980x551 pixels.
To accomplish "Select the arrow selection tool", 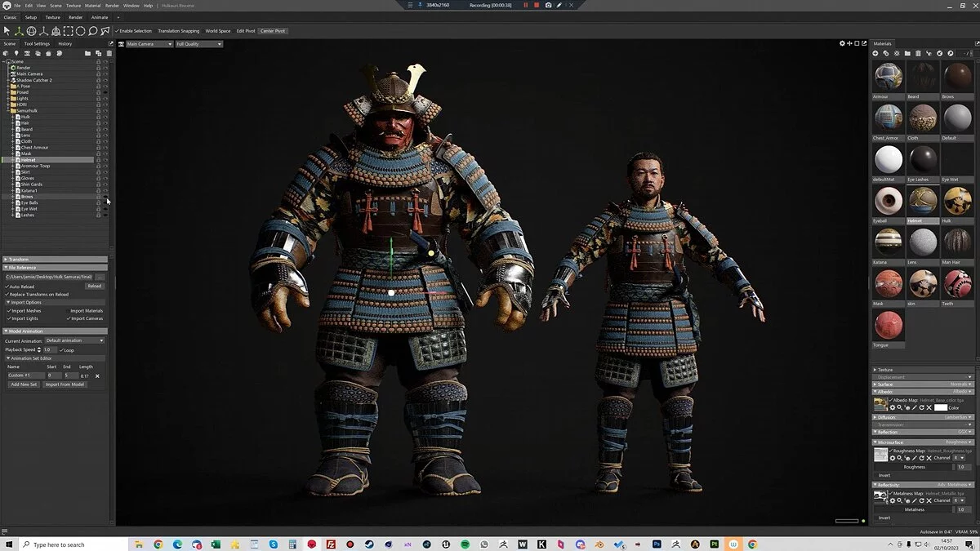I will [x=7, y=31].
